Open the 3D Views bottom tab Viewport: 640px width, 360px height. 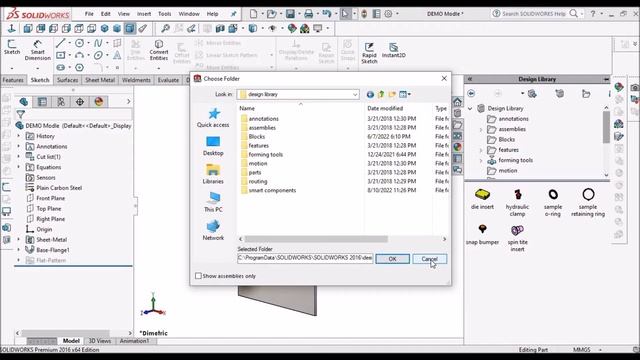pos(100,341)
